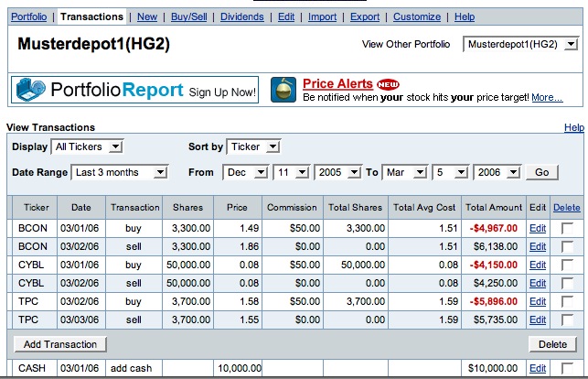This screenshot has width=588, height=379.
Task: Click the Price Alerts bell icon
Action: click(x=283, y=90)
